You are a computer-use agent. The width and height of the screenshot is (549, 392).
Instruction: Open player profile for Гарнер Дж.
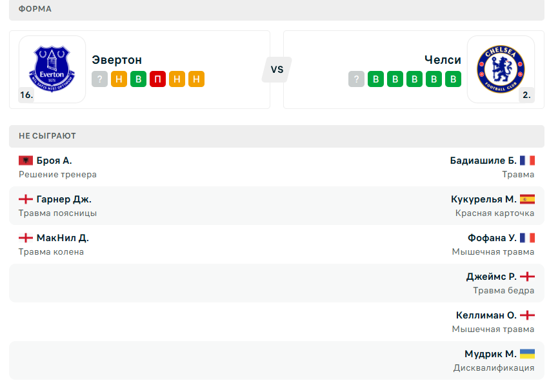(x=64, y=199)
